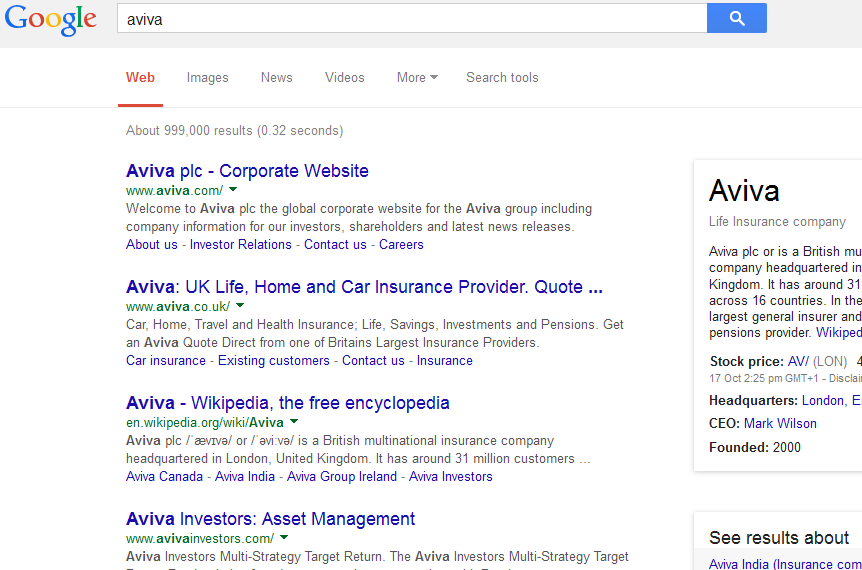Open Aviva Investors: Asset Management result

pyautogui.click(x=270, y=519)
